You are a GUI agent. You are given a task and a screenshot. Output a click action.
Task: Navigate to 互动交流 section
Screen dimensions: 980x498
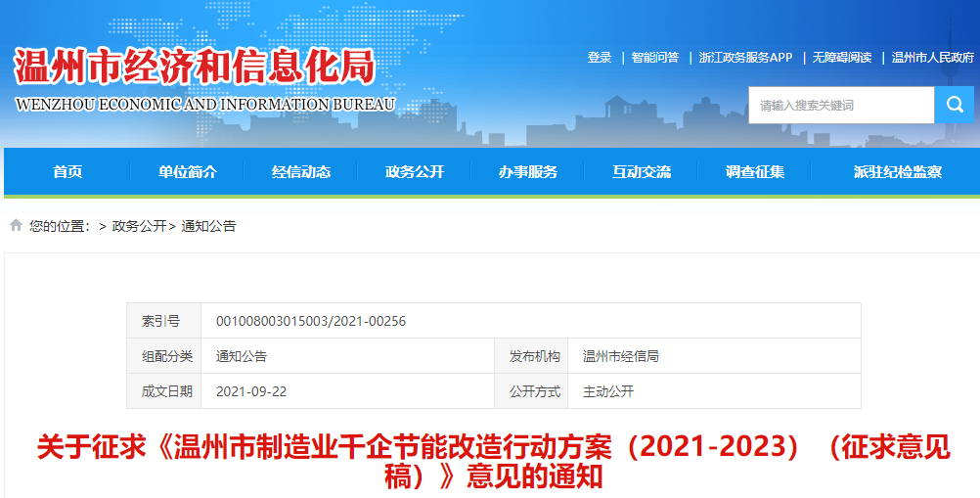pyautogui.click(x=642, y=172)
